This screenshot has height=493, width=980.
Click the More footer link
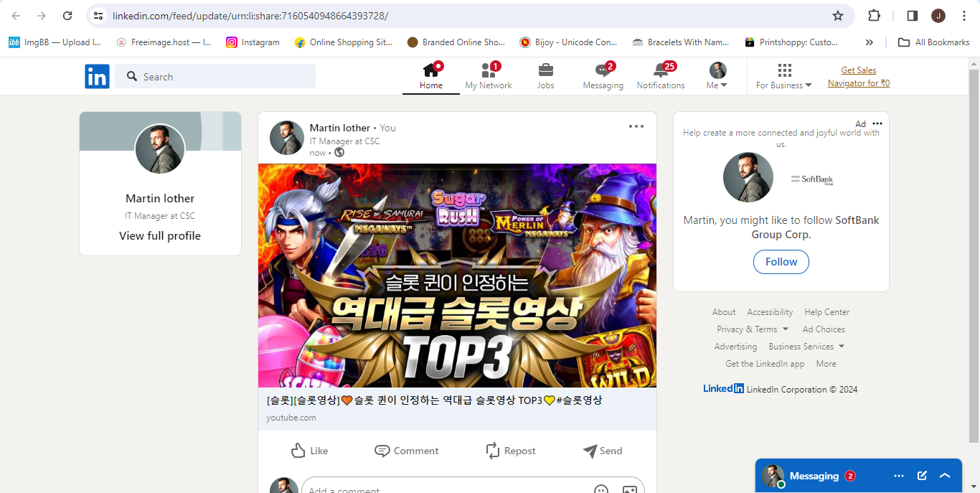(826, 364)
